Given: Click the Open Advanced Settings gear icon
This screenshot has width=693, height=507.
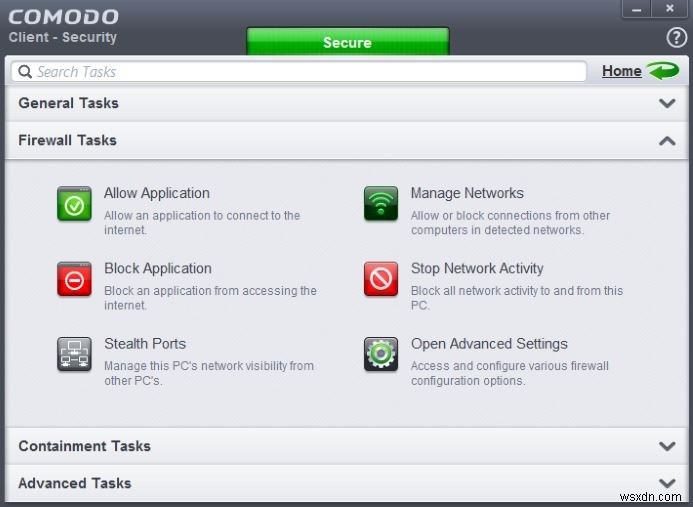Looking at the screenshot, I should click(x=380, y=354).
